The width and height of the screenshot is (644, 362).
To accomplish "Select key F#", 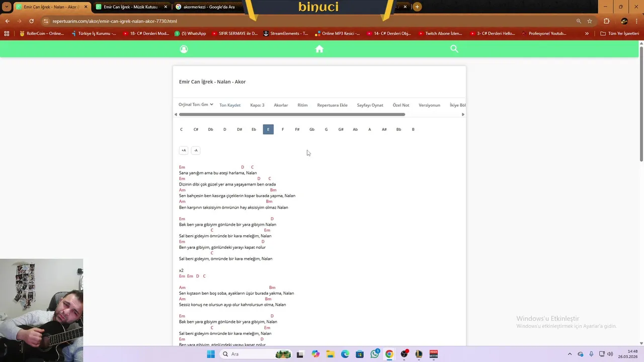I will click(x=297, y=129).
